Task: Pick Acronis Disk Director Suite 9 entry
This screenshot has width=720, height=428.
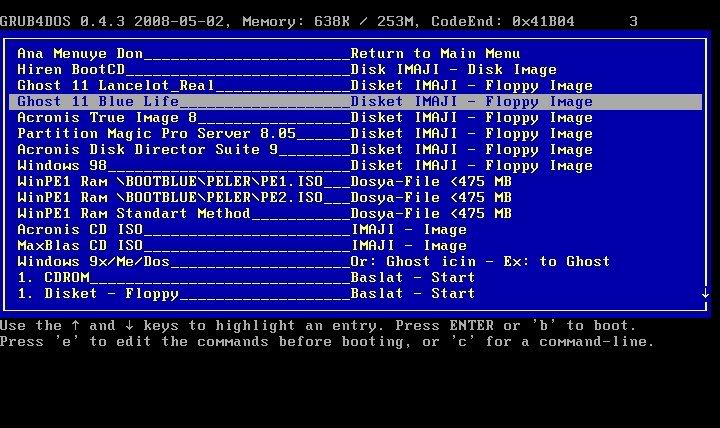Action: (355, 150)
